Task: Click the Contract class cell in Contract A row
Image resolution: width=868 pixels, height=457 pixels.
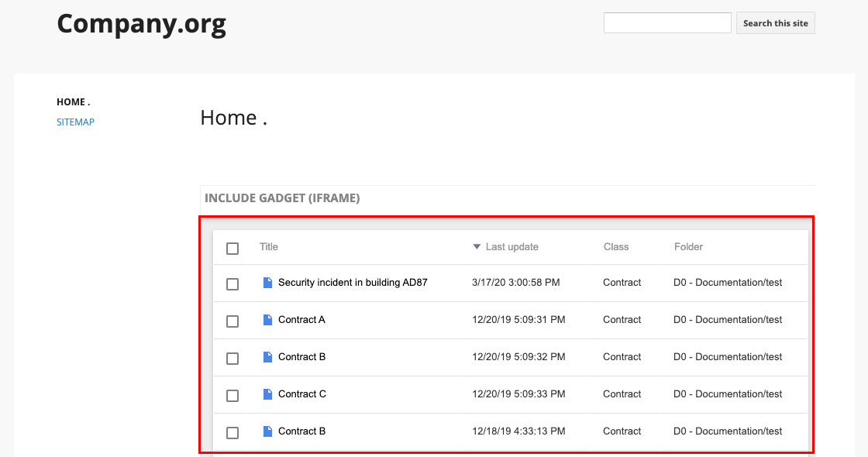Action: pos(622,319)
